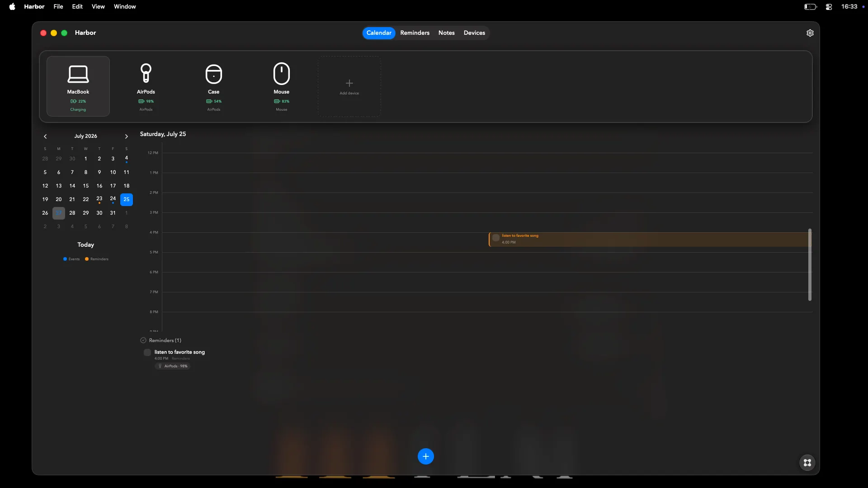Select the MacBook device card

pyautogui.click(x=78, y=86)
